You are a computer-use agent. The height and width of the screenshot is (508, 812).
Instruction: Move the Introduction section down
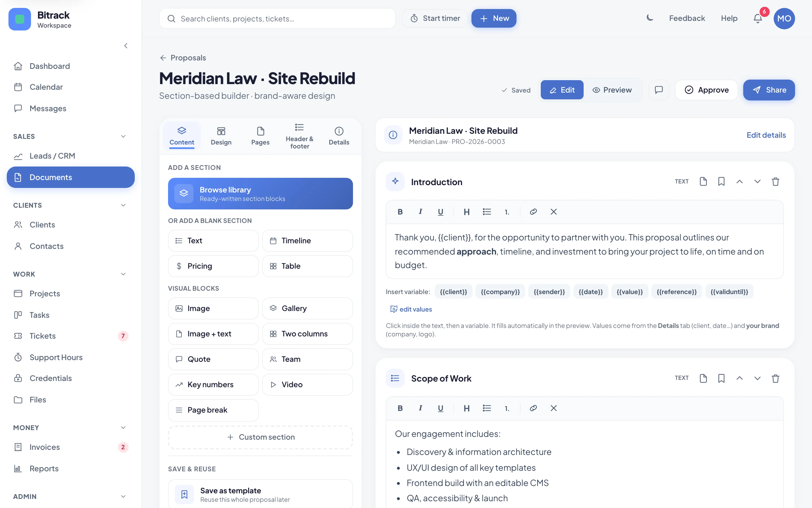click(757, 181)
